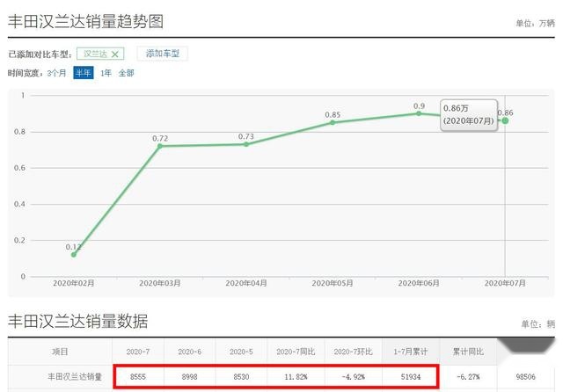This screenshot has height=392, width=563.
Task: Click the 2020-7环比 column header
Action: click(354, 352)
